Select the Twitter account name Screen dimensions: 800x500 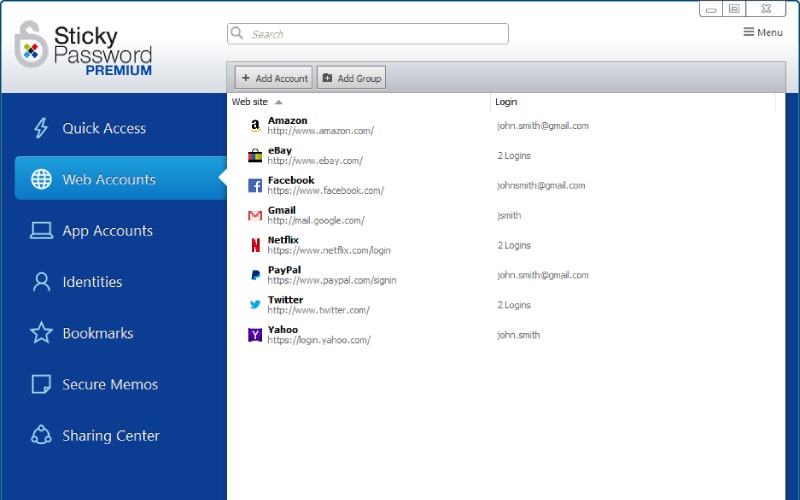coord(285,299)
